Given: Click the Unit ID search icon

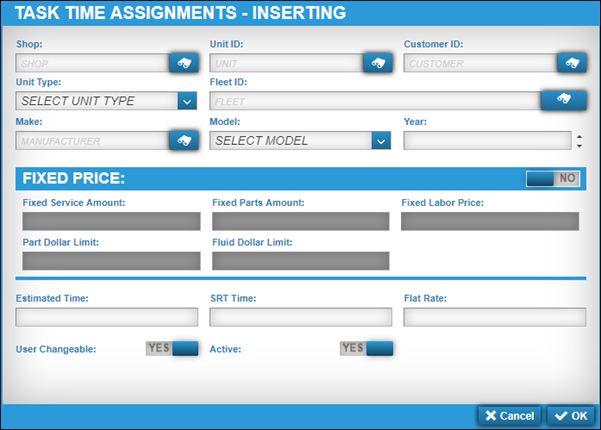Looking at the screenshot, I should (377, 62).
